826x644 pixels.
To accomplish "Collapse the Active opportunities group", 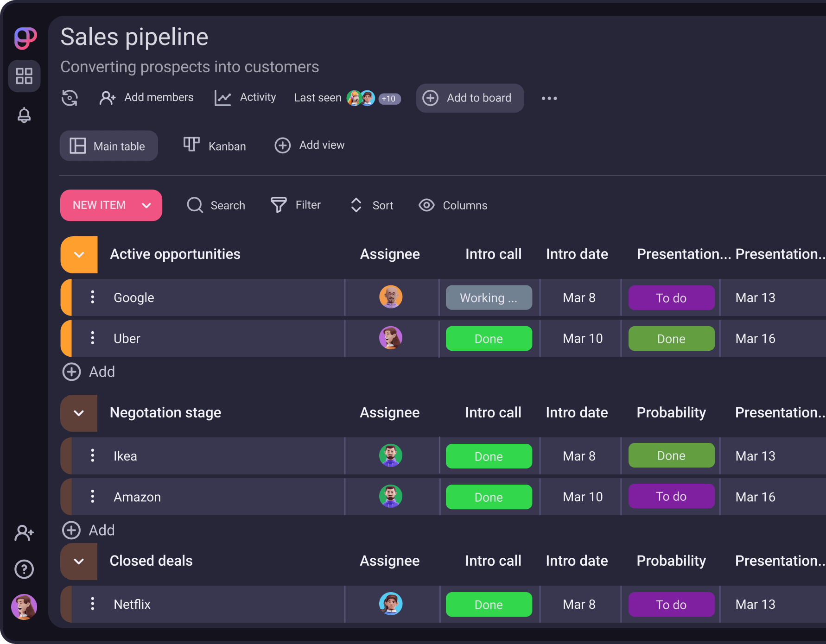I will pyautogui.click(x=79, y=254).
